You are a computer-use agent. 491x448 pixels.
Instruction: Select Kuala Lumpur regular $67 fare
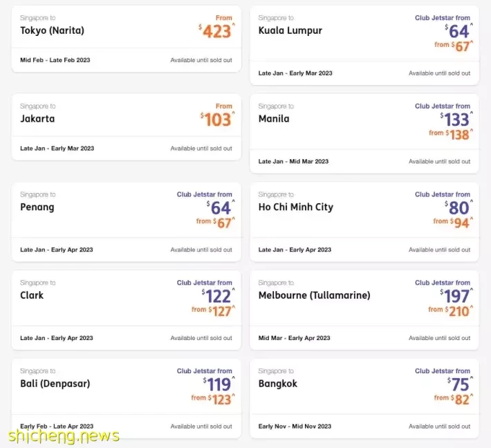pos(454,46)
